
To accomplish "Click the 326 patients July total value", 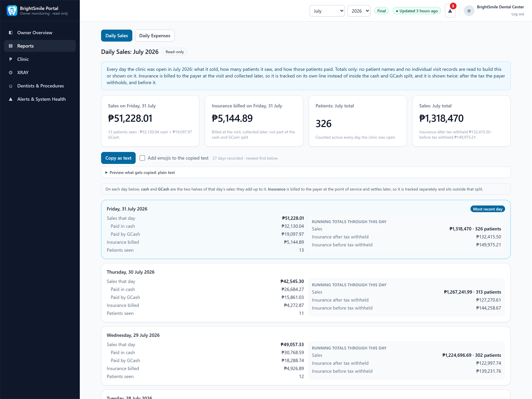I will click(x=324, y=124).
